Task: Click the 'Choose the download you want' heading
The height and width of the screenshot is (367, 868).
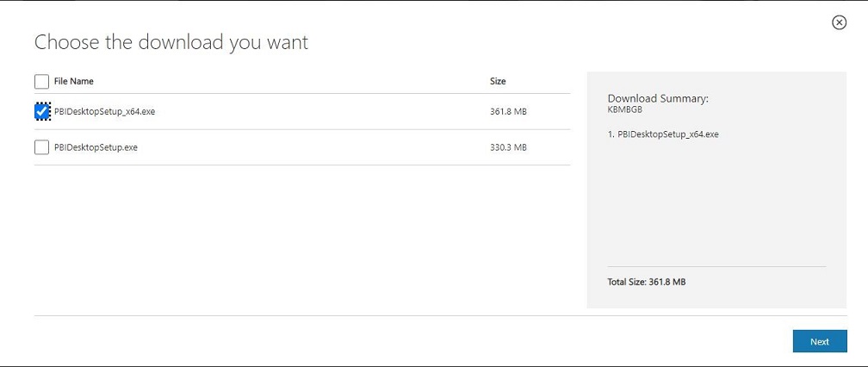Action: tap(171, 42)
